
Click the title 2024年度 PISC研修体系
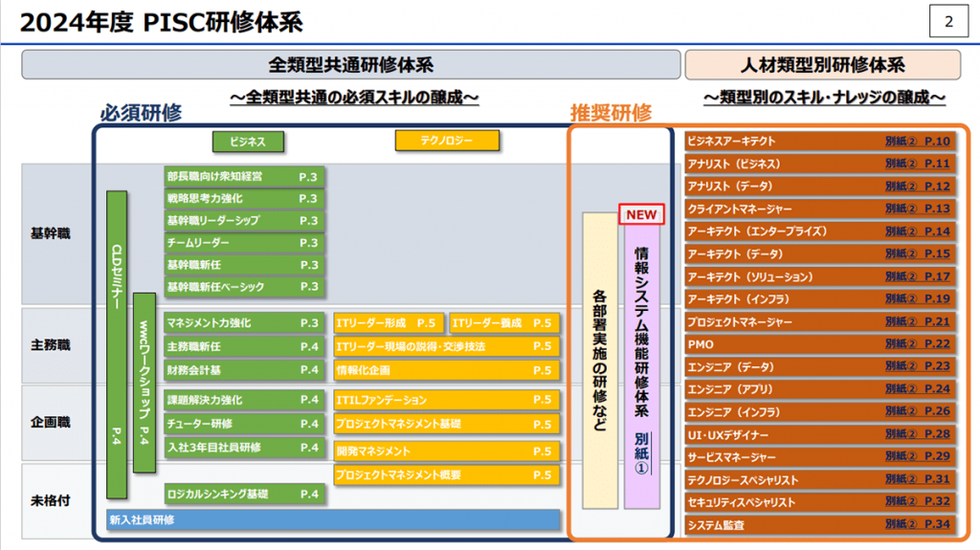(162, 23)
